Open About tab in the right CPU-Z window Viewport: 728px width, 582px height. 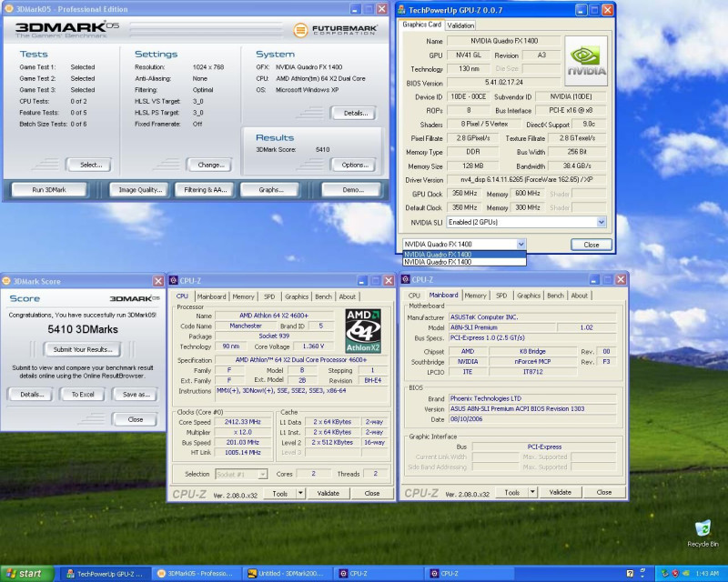click(579, 296)
